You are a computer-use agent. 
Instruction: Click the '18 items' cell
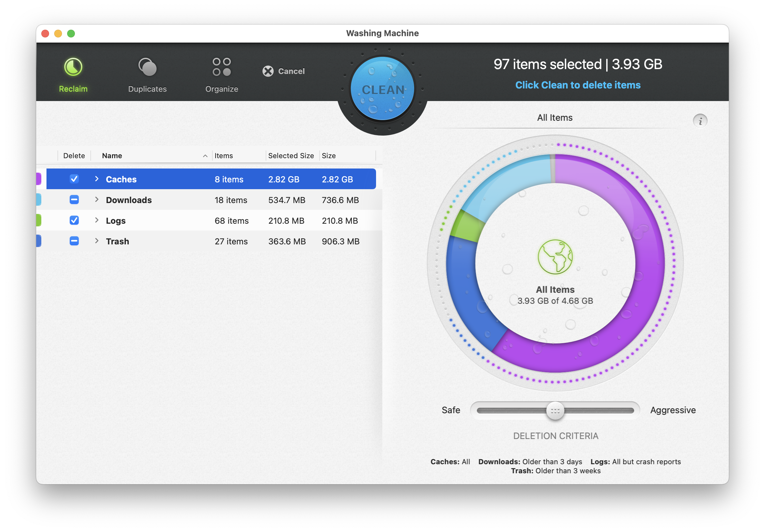pos(230,200)
